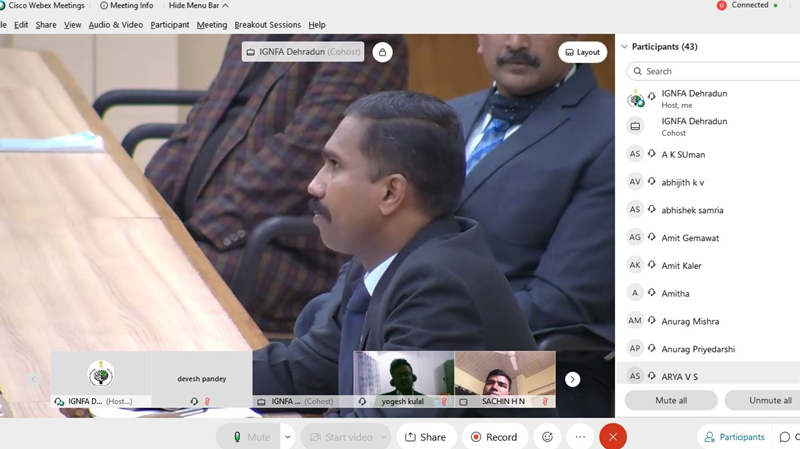Open the chat bubble icon
Image resolution: width=800 pixels, height=449 pixels.
click(x=785, y=437)
